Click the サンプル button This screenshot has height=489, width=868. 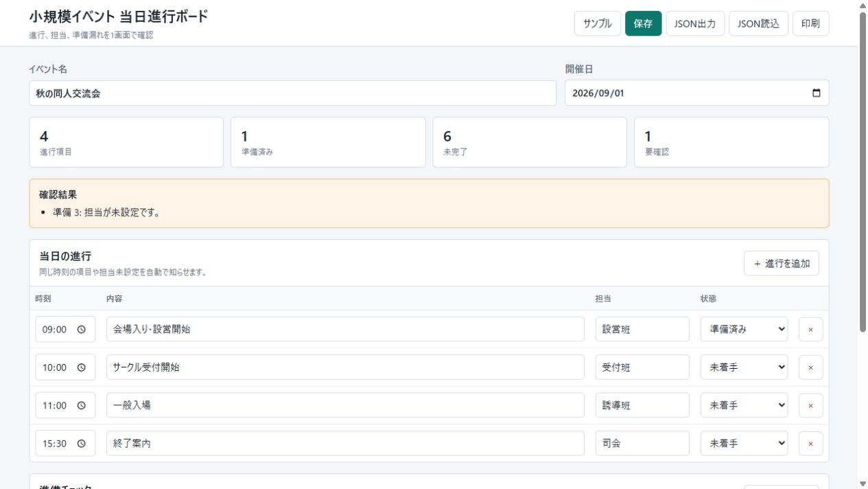point(597,23)
